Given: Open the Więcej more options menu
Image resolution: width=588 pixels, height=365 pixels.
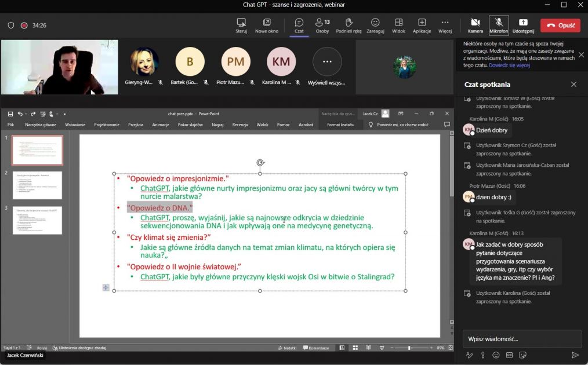Looking at the screenshot, I should pos(445,25).
